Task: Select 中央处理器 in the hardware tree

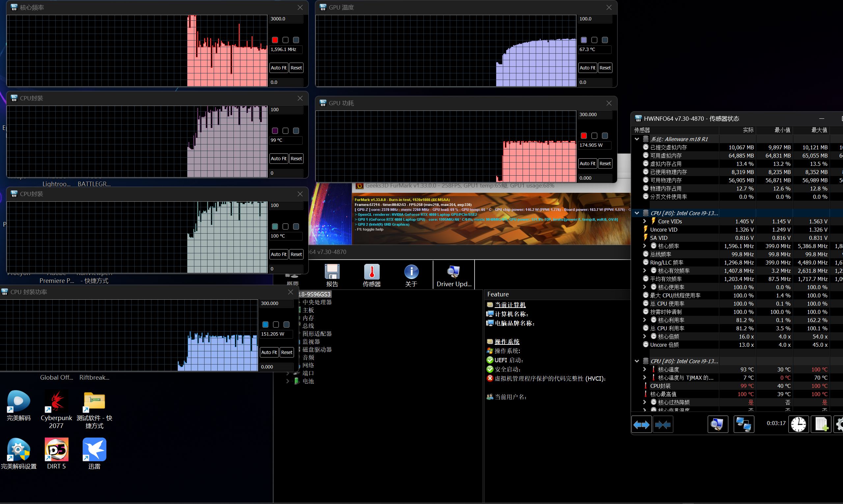Action: coord(317,302)
